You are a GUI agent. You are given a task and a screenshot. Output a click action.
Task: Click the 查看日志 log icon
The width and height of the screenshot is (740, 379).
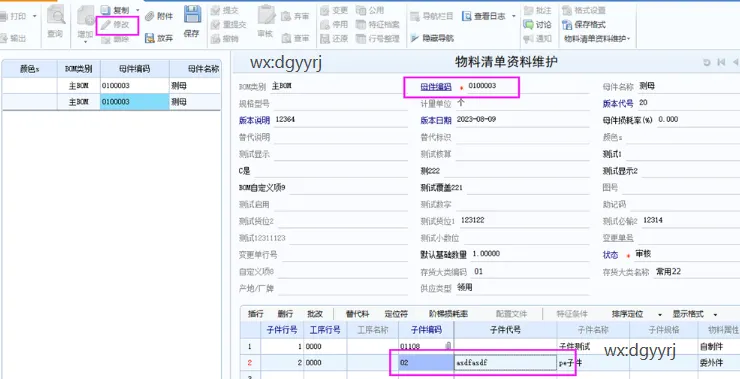467,17
